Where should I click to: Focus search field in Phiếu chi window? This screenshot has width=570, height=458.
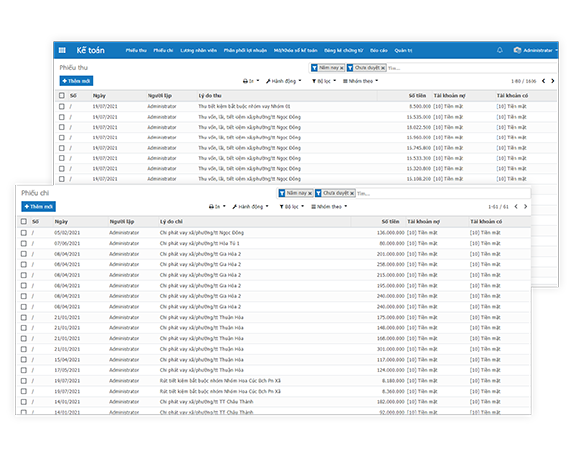point(442,193)
